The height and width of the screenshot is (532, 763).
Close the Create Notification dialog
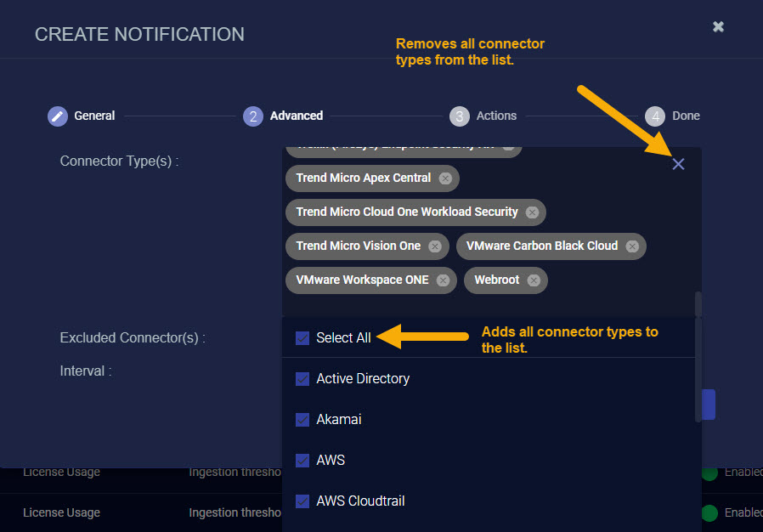click(x=718, y=27)
